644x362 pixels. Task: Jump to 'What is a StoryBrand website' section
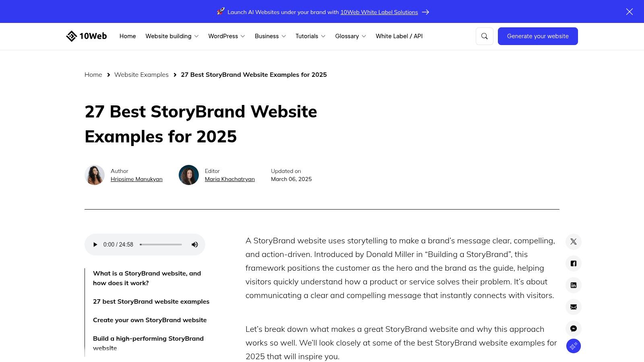(x=147, y=278)
